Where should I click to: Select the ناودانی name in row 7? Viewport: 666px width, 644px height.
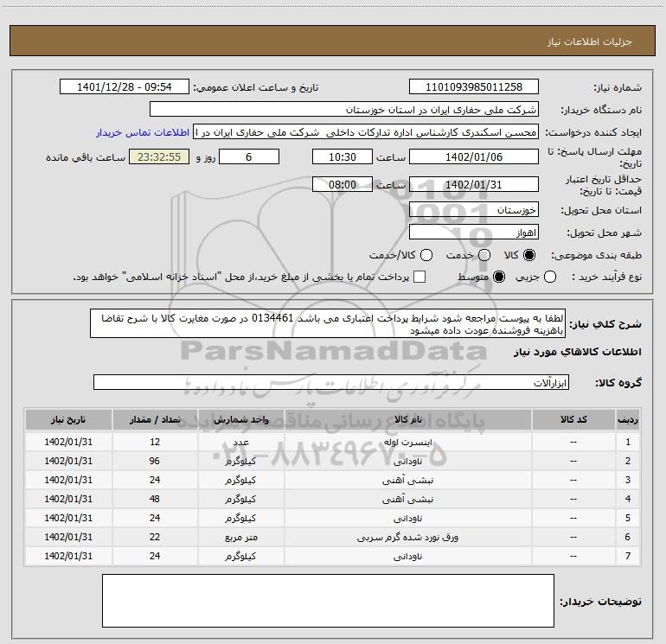[407, 556]
